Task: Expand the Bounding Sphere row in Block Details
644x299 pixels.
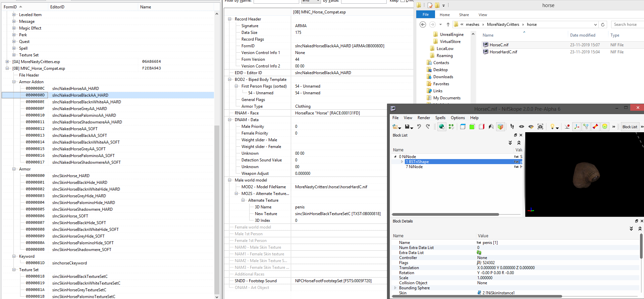Action: 395,288
